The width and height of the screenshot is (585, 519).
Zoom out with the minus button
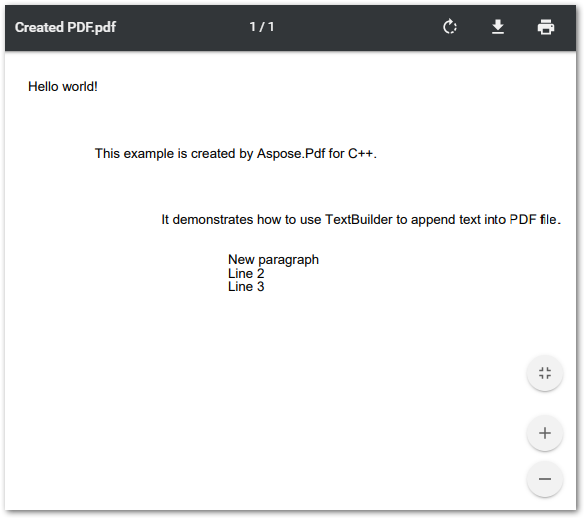tap(545, 479)
